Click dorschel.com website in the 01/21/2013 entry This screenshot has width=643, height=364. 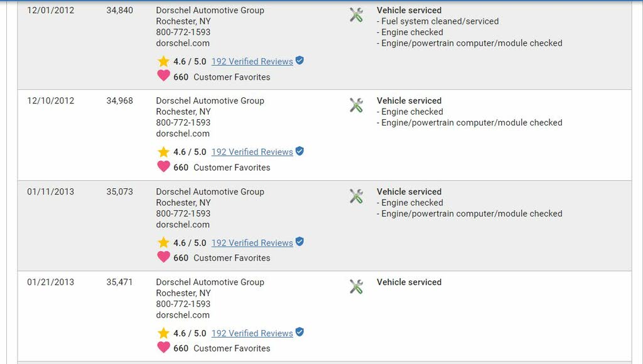point(183,315)
